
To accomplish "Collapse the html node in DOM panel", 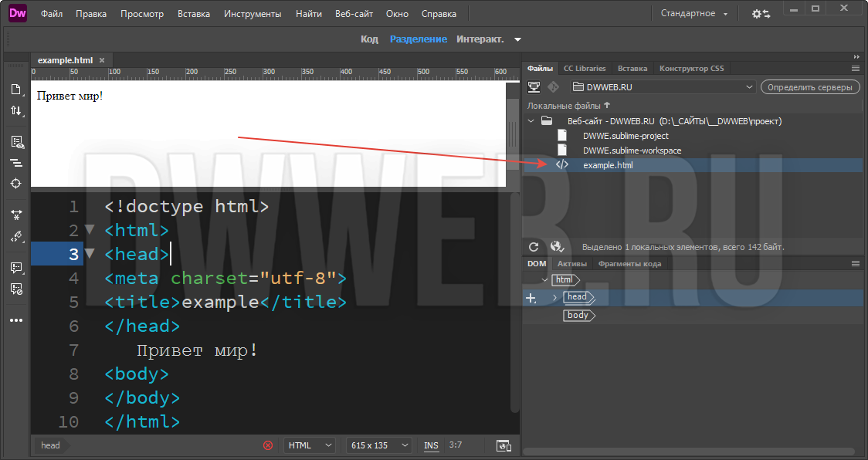I will [x=545, y=280].
